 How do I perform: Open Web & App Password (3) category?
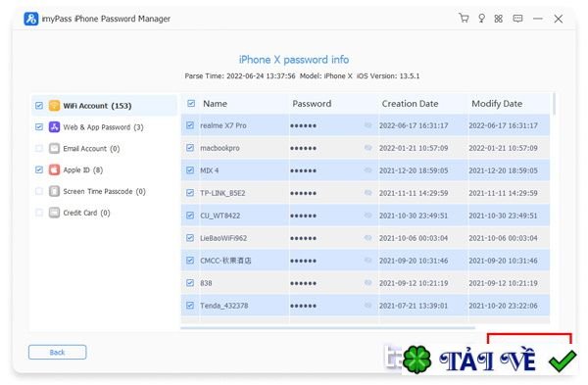click(x=103, y=127)
